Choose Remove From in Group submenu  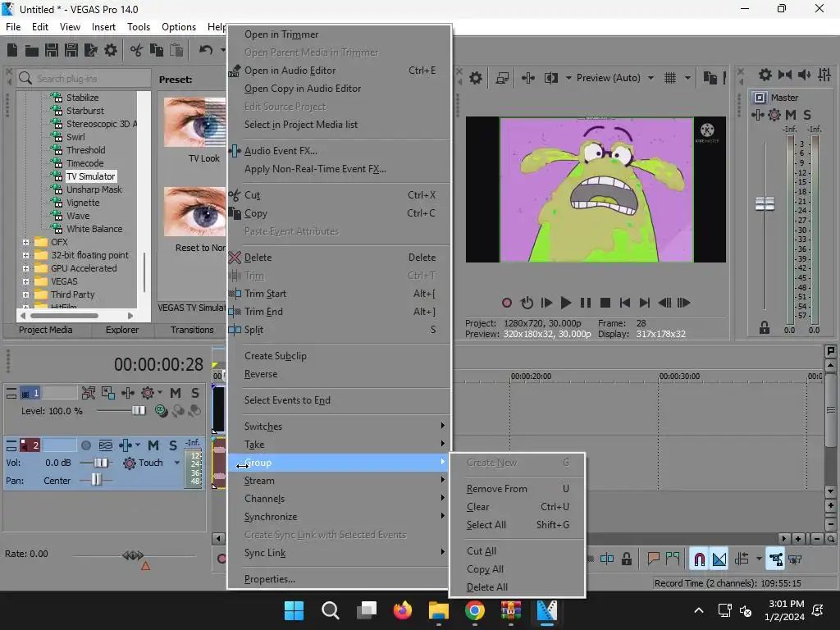click(517, 489)
